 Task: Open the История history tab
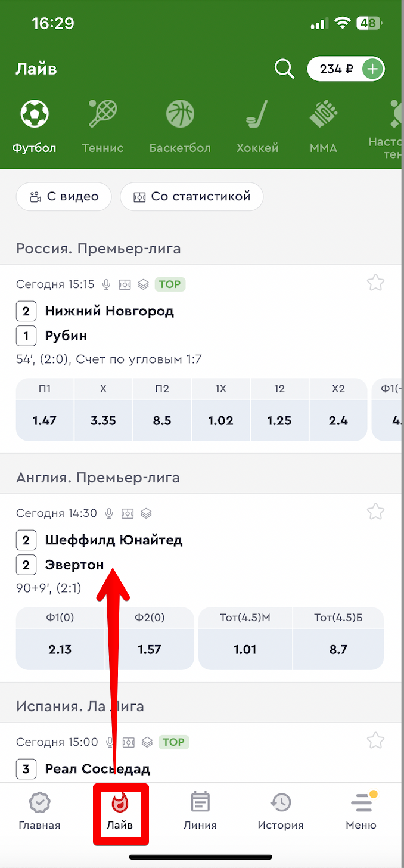pos(281,811)
